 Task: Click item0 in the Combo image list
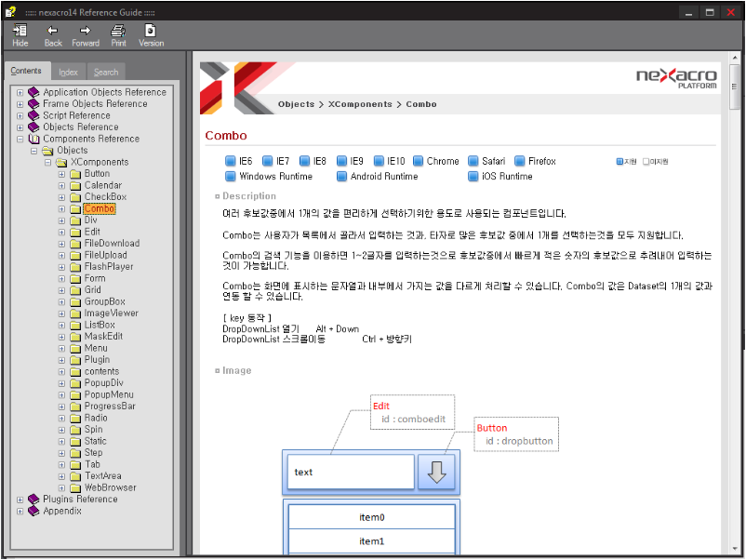pos(371,517)
